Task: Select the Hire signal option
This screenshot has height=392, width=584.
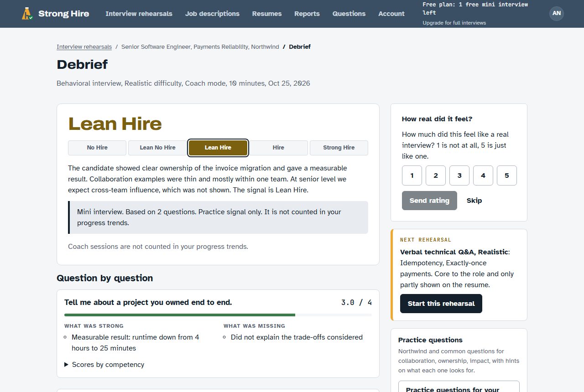Action: [278, 148]
